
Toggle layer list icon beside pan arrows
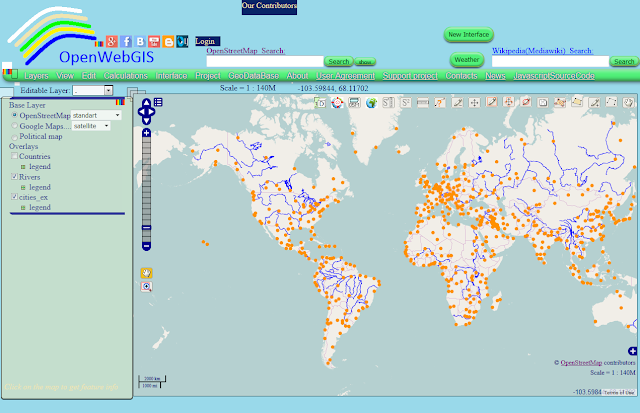tap(158, 102)
